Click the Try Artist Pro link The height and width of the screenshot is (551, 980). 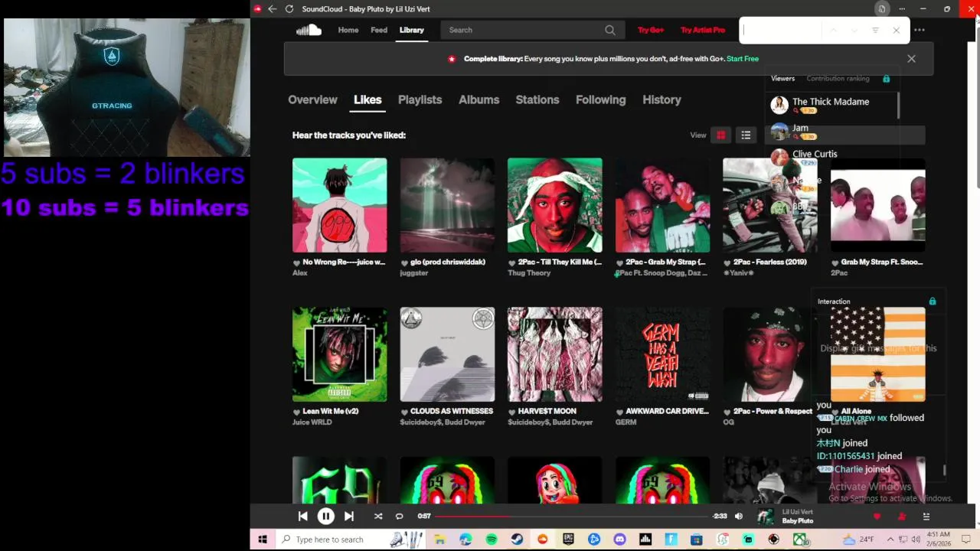pyautogui.click(x=703, y=30)
